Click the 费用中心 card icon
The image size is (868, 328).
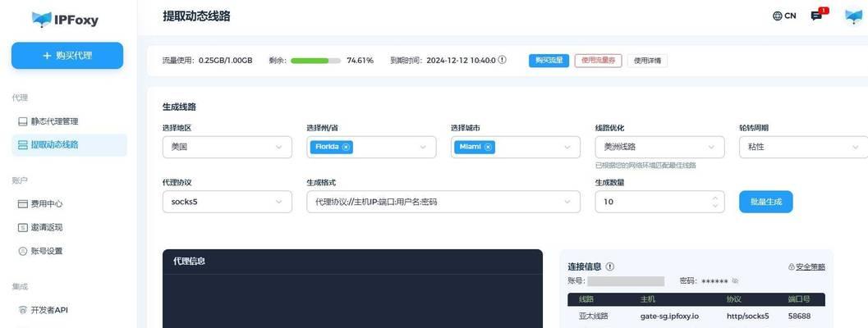pos(23,203)
